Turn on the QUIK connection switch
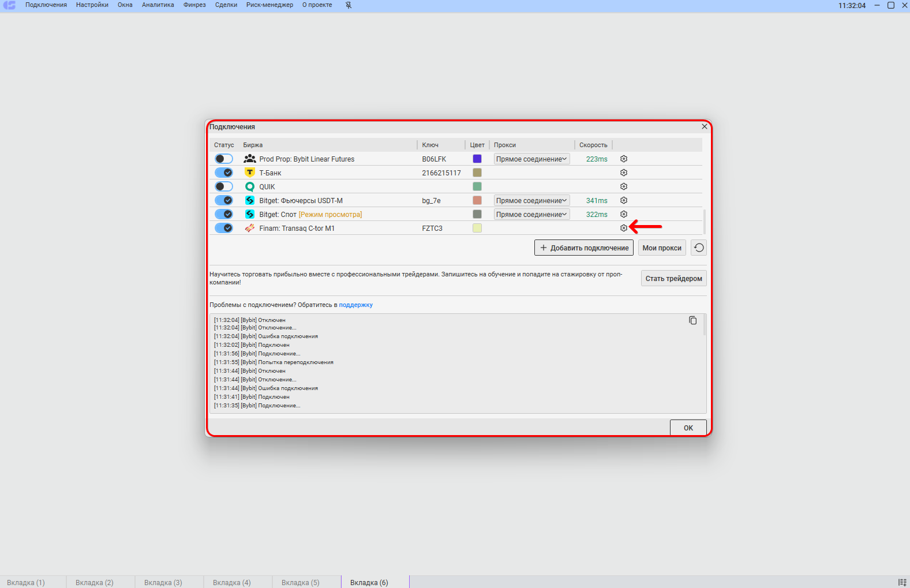Image resolution: width=910 pixels, height=588 pixels. [x=223, y=186]
